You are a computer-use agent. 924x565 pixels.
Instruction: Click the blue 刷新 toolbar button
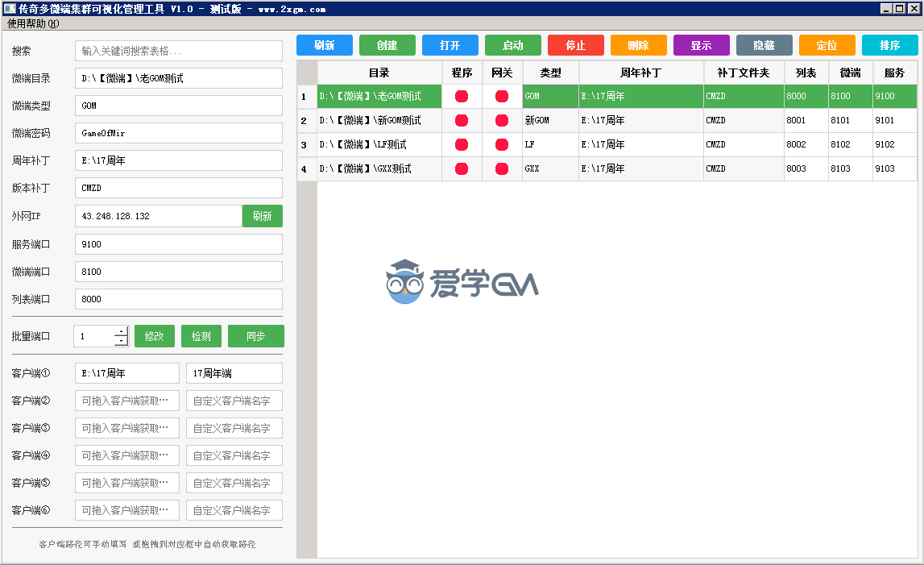pyautogui.click(x=324, y=45)
